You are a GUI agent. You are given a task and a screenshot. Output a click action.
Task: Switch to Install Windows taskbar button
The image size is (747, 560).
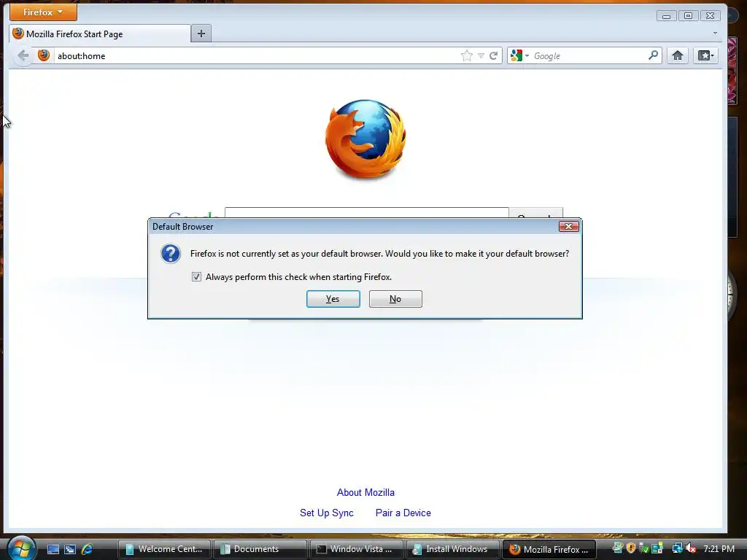coord(452,549)
